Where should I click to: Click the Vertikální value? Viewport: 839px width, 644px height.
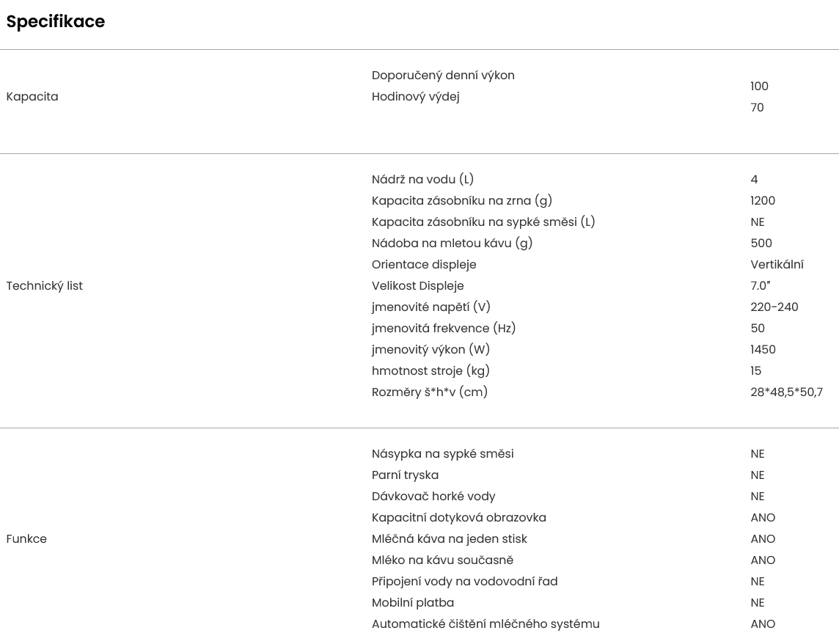coord(777,265)
